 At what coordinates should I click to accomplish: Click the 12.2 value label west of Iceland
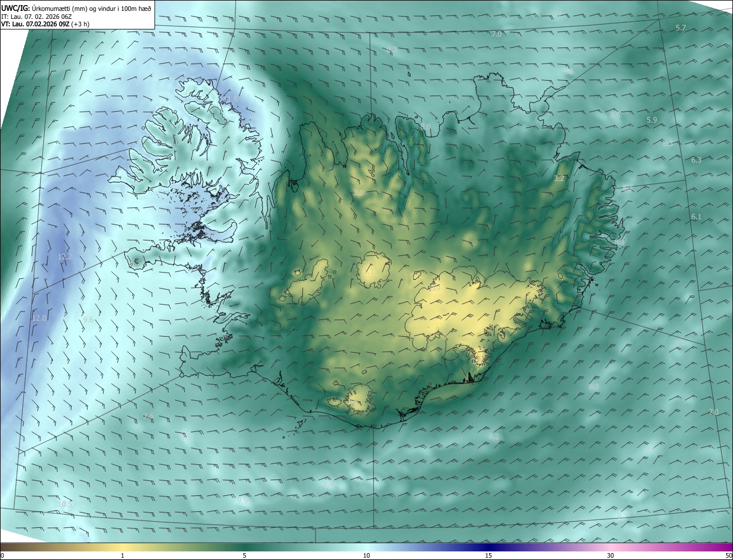[65, 257]
